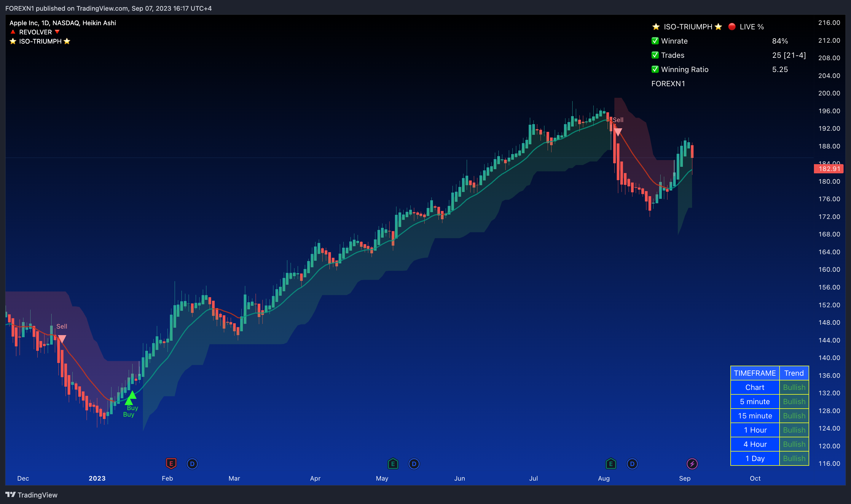Screen dimensions: 851x504
Task: Click the September lightning event marker
Action: tap(692, 464)
